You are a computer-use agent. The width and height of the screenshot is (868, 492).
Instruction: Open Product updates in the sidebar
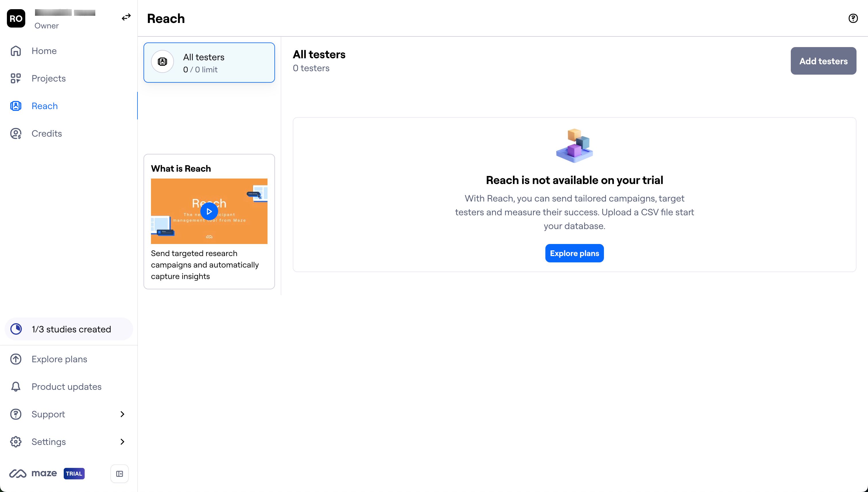pyautogui.click(x=69, y=387)
